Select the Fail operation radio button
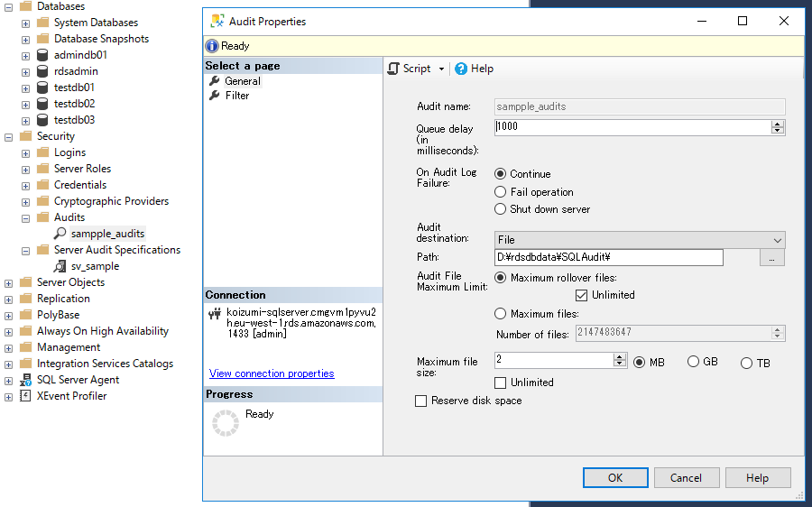The width and height of the screenshot is (812, 507). click(501, 192)
